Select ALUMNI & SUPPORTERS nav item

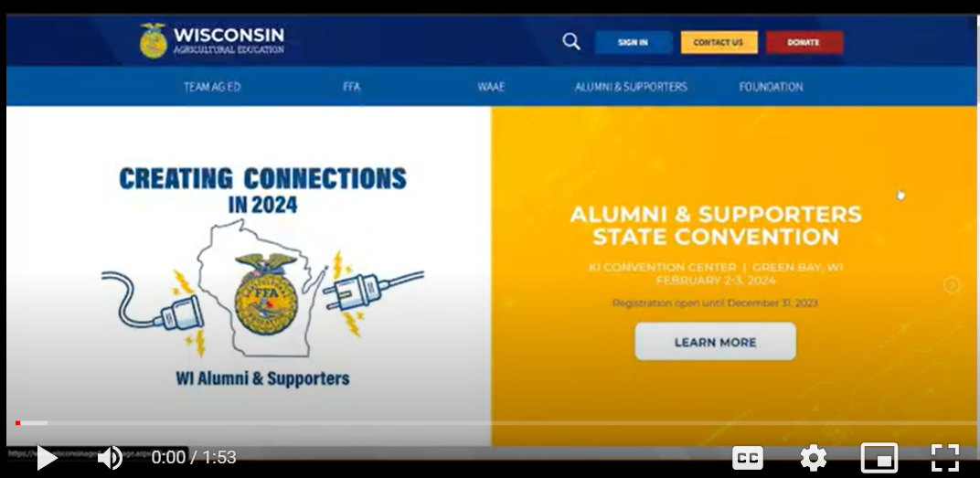pyautogui.click(x=632, y=87)
